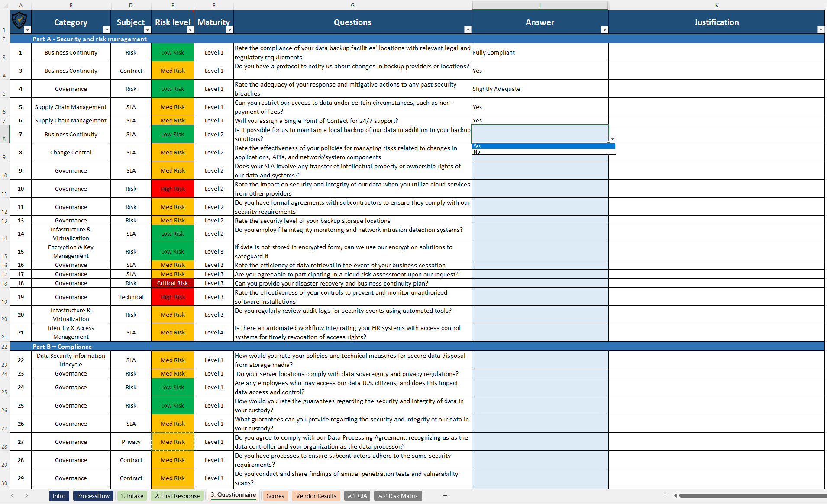827x504 pixels.
Task: Click the next sheet navigation arrow
Action: point(27,496)
